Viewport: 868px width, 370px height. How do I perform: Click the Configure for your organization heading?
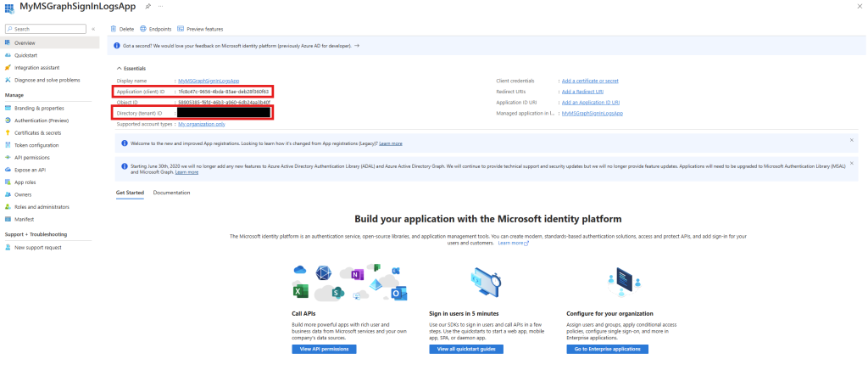[x=609, y=313]
